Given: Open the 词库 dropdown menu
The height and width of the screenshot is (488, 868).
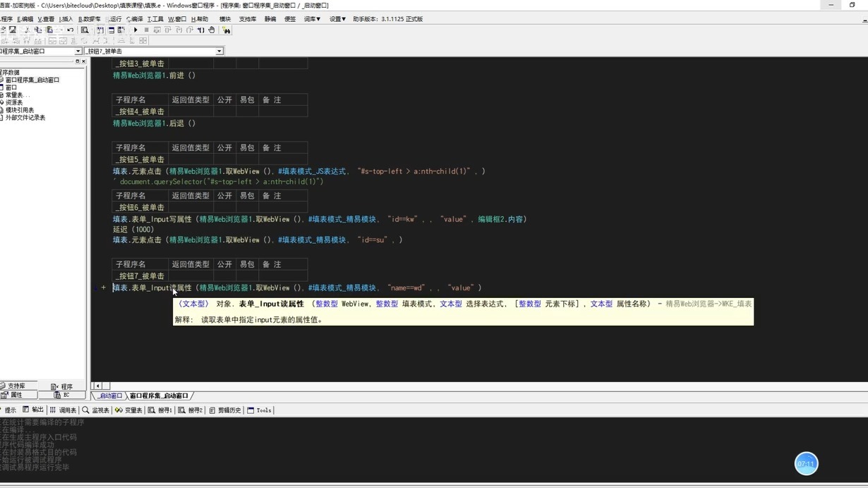Looking at the screenshot, I should [x=312, y=19].
